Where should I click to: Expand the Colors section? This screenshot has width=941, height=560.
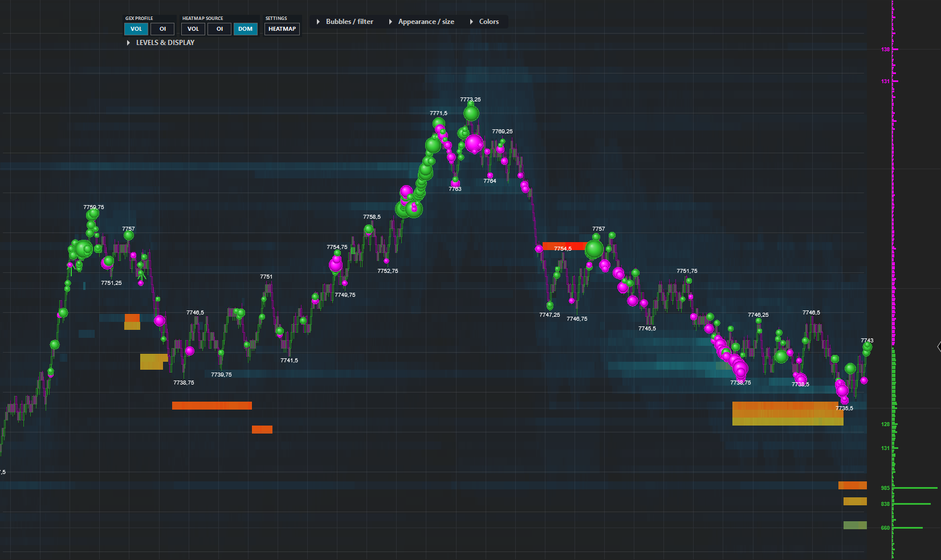tap(484, 22)
